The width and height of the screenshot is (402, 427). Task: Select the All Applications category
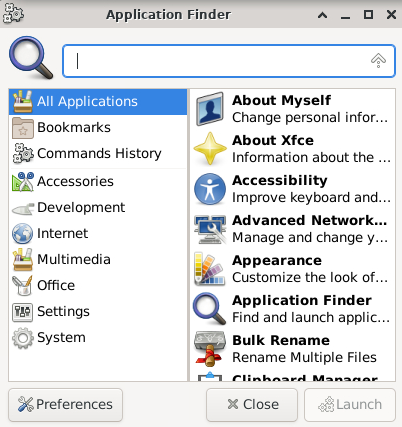pyautogui.click(x=98, y=101)
